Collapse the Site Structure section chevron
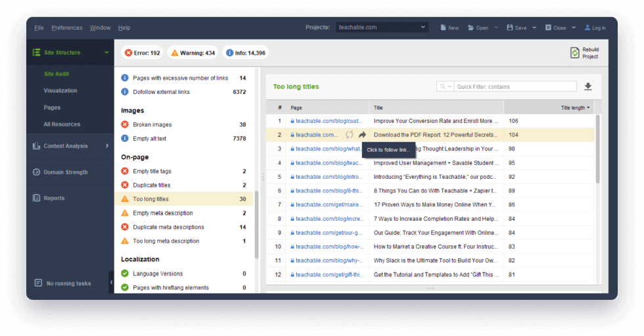Viewport: 644px width, 336px height. 106,53
